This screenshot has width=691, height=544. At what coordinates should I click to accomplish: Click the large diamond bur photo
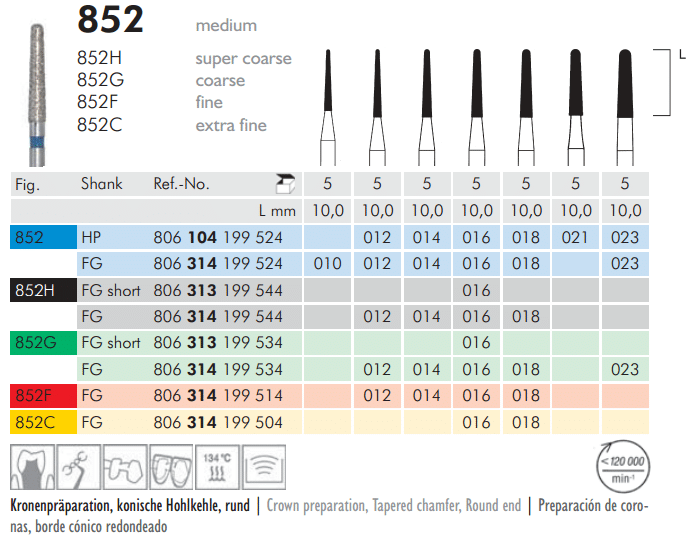coord(37,85)
